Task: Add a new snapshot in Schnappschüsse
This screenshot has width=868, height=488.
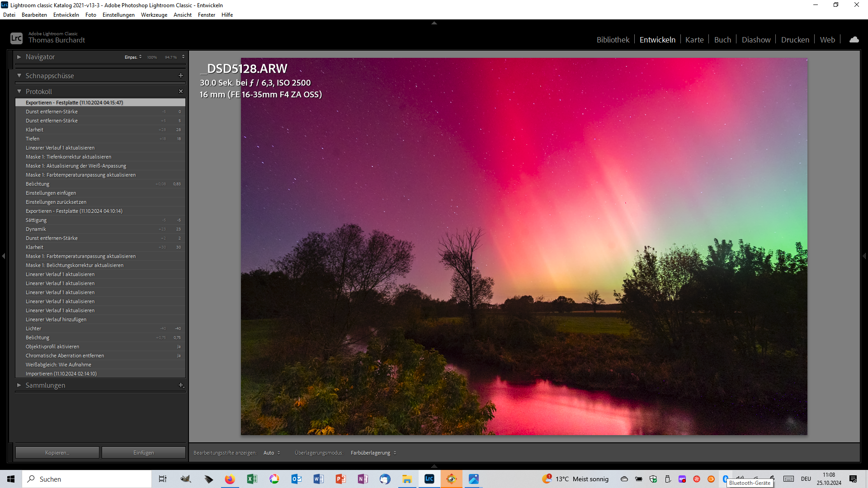Action: (181, 75)
